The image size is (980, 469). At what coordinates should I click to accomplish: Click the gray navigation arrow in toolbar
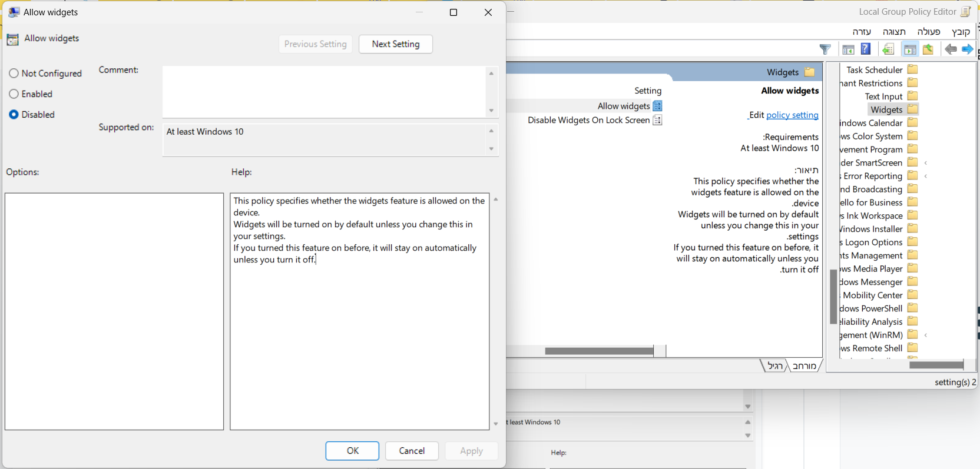(951, 49)
